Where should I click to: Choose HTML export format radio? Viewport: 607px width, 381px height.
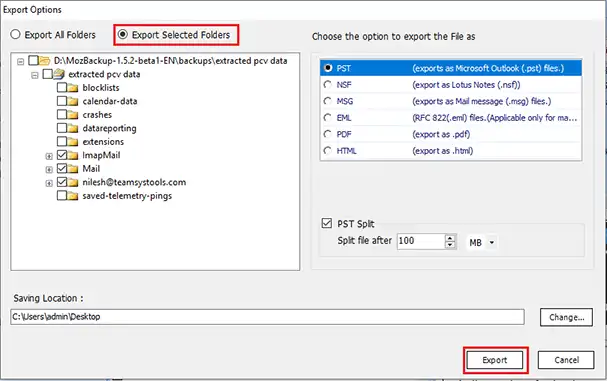(x=328, y=150)
